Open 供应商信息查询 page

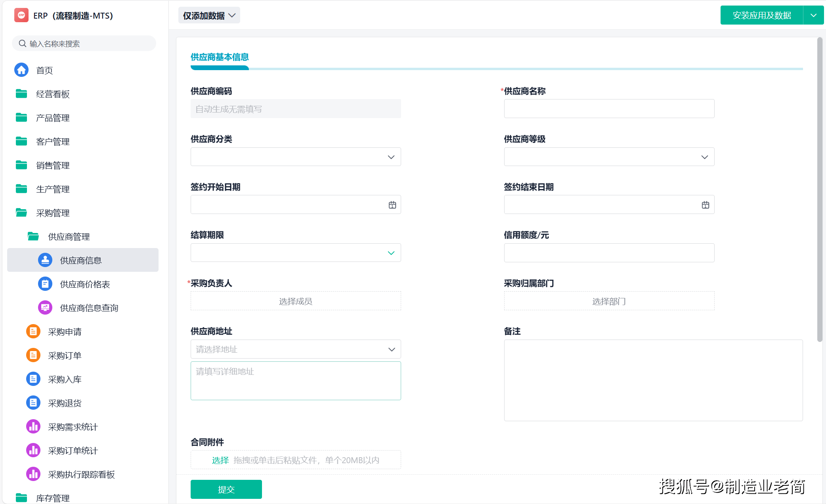tap(83, 308)
